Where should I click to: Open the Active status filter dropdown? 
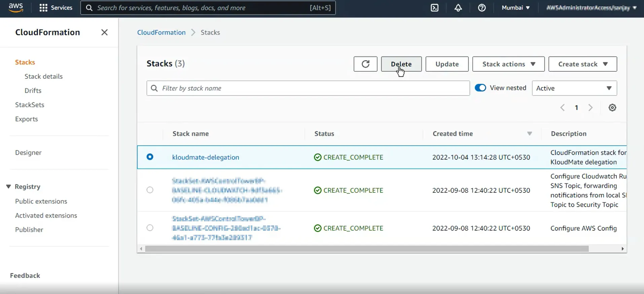pos(574,88)
